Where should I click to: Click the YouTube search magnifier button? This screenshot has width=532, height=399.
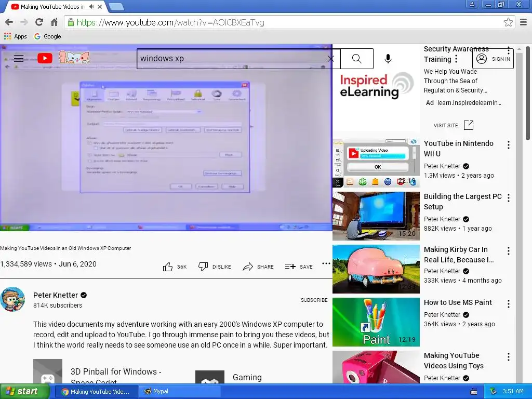point(356,59)
